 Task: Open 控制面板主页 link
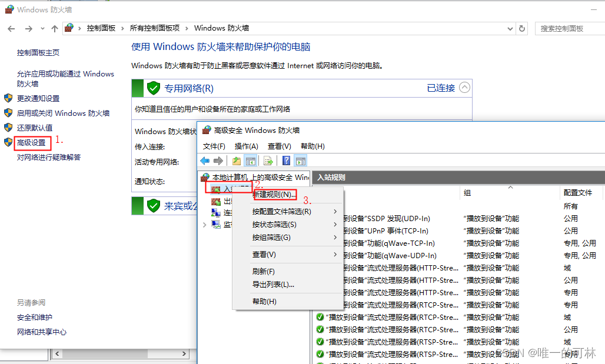point(38,52)
